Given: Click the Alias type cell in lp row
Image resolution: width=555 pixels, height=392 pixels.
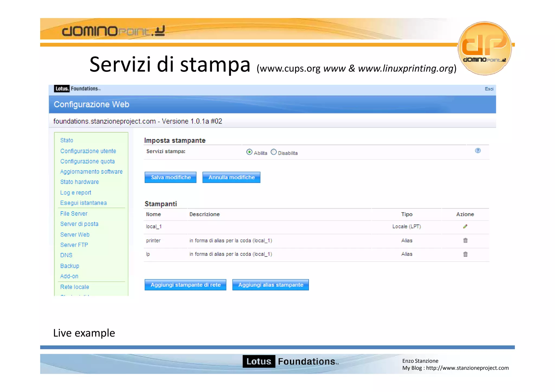Looking at the screenshot, I should pyautogui.click(x=407, y=254).
